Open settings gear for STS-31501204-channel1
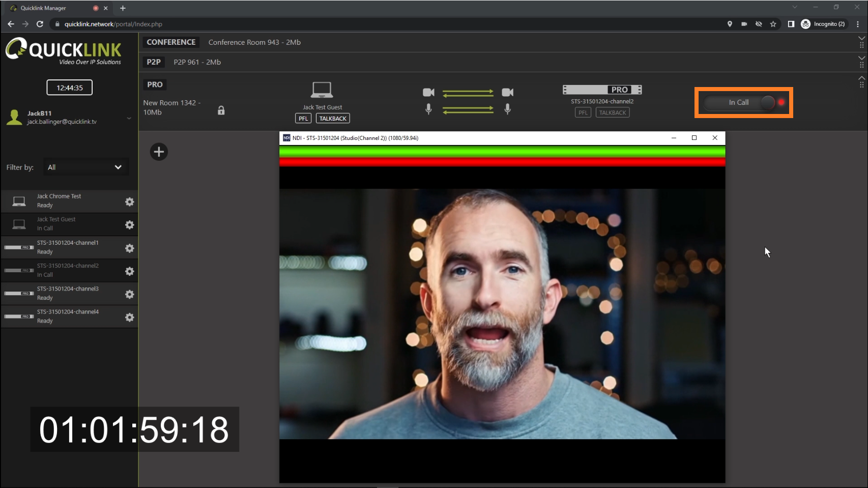 pos(129,248)
